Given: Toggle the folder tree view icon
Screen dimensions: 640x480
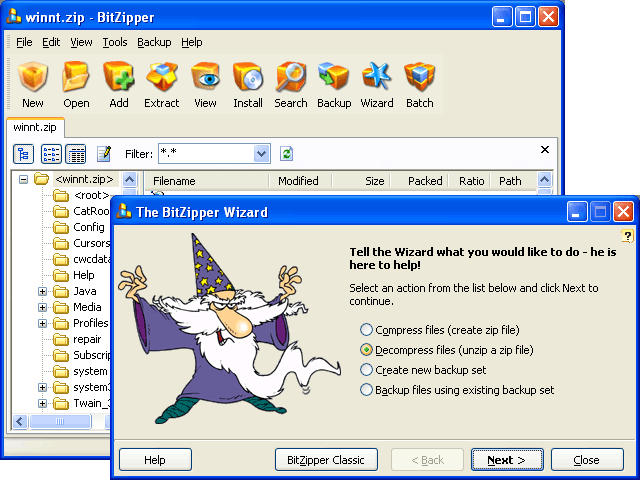Looking at the screenshot, I should tap(23, 154).
